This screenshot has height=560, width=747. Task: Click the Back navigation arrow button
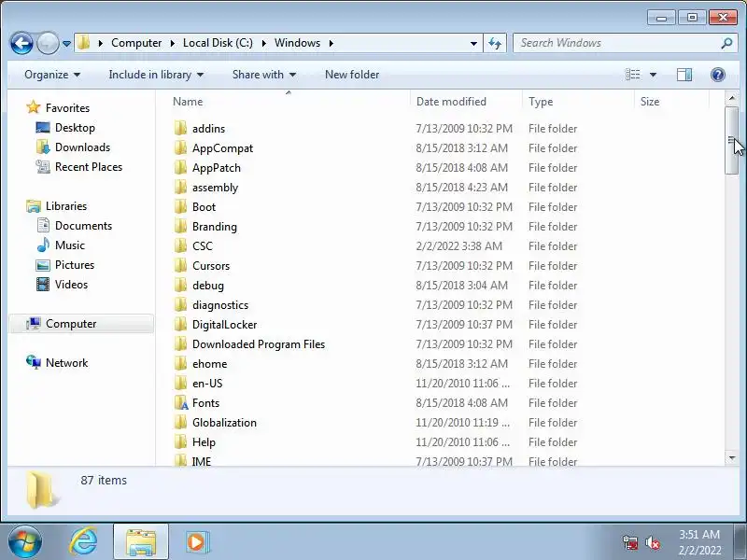pos(21,44)
